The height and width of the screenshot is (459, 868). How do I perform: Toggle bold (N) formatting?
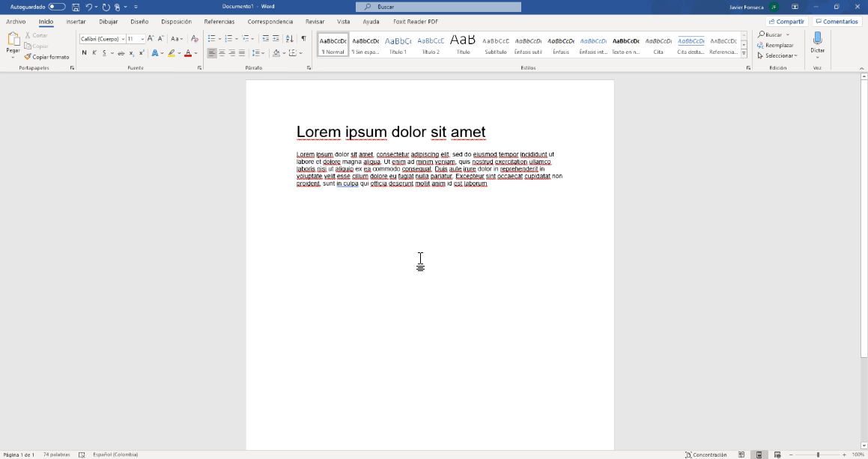pyautogui.click(x=84, y=53)
